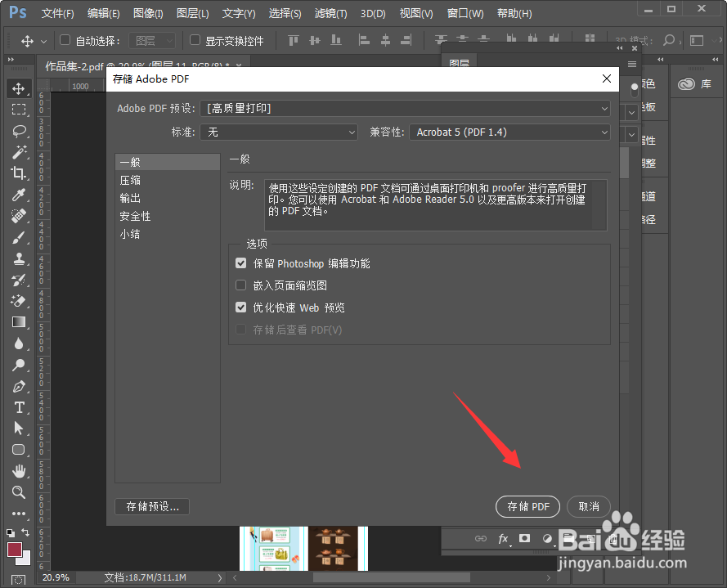
Task: Open the Adobe PDF 预设 dropdown
Action: pyautogui.click(x=406, y=109)
